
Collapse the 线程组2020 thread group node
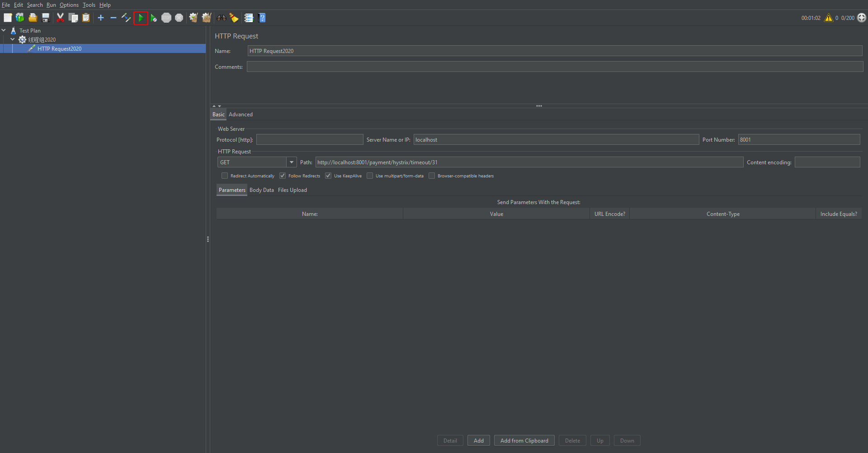[13, 39]
